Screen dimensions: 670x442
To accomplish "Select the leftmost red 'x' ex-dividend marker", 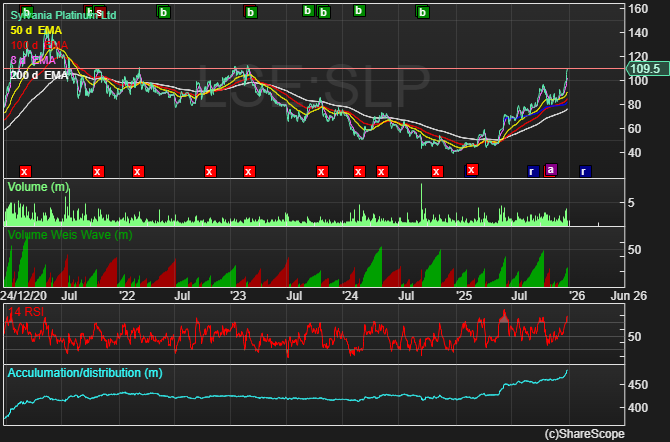I will click(25, 171).
